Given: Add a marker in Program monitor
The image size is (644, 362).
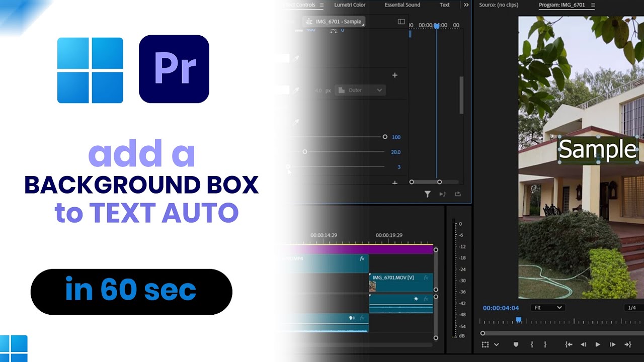Looking at the screenshot, I should (516, 344).
